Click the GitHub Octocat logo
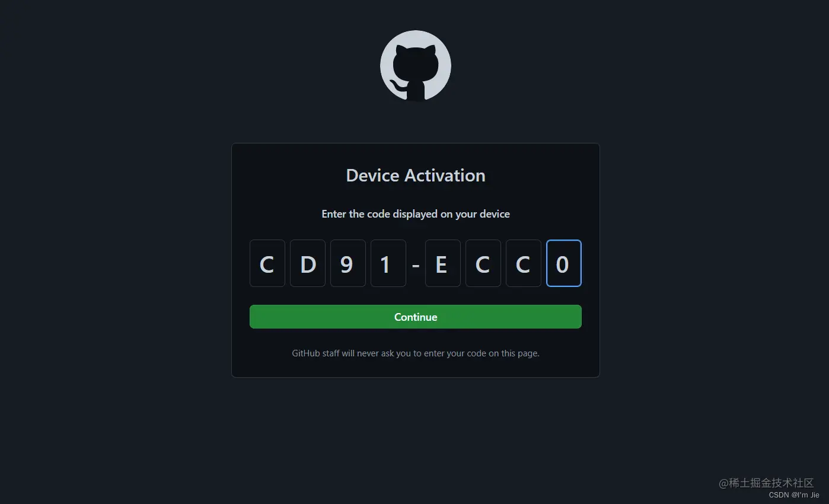The width and height of the screenshot is (829, 504). click(416, 66)
